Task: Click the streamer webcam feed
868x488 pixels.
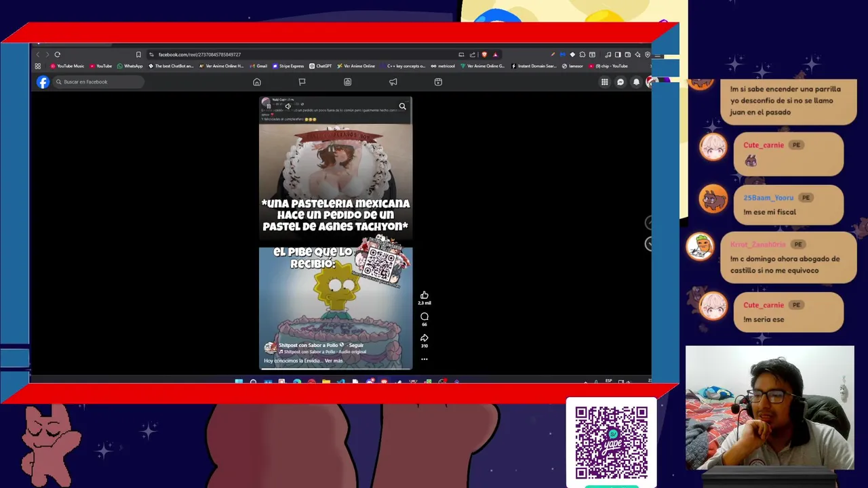Action: tap(770, 408)
